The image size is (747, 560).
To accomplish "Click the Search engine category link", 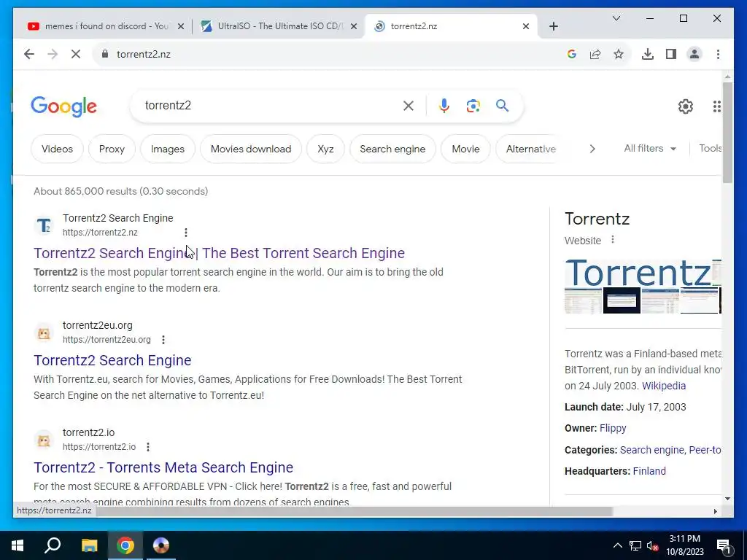I will click(x=651, y=449).
